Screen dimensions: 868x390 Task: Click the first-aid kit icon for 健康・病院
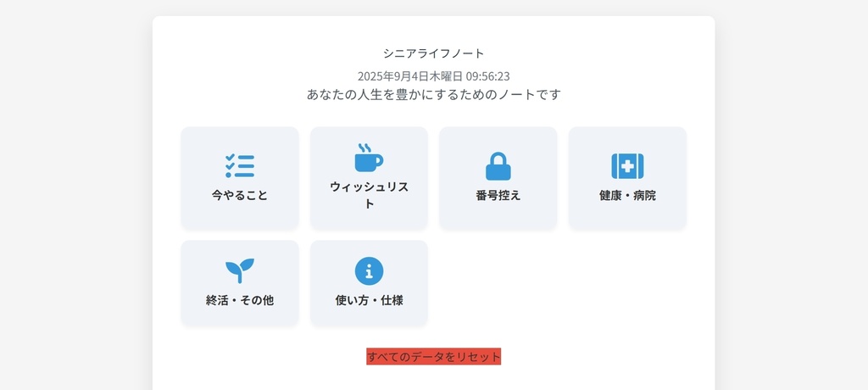(627, 166)
